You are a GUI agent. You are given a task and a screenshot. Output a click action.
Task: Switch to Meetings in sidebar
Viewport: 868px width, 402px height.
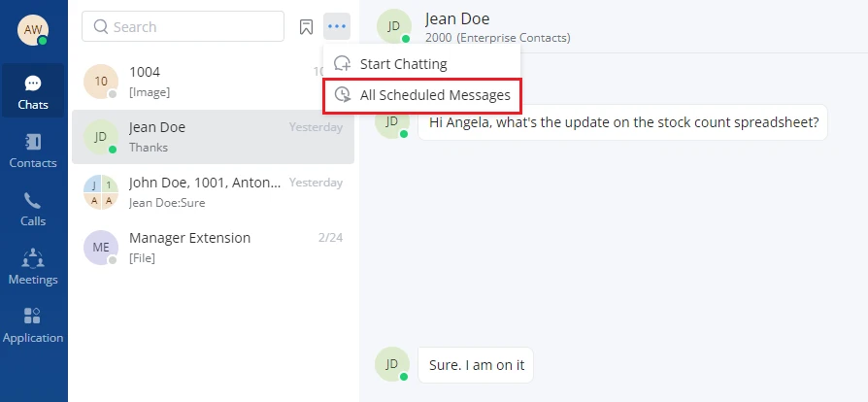(x=33, y=266)
